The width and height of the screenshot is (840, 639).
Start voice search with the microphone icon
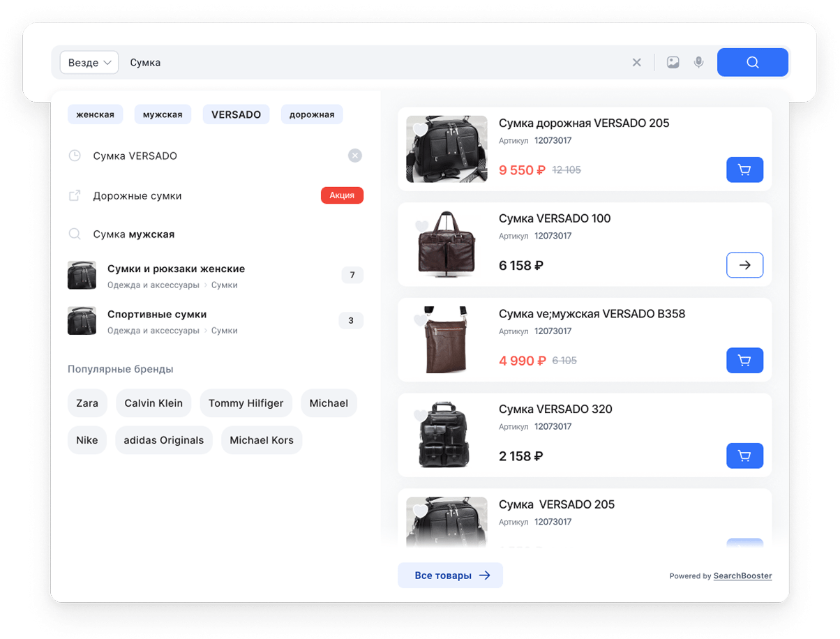point(698,62)
